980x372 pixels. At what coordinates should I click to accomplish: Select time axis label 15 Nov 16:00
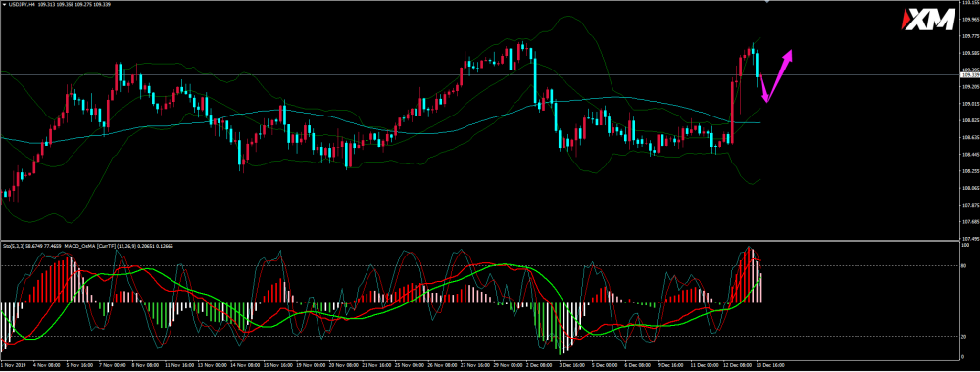pos(278,365)
